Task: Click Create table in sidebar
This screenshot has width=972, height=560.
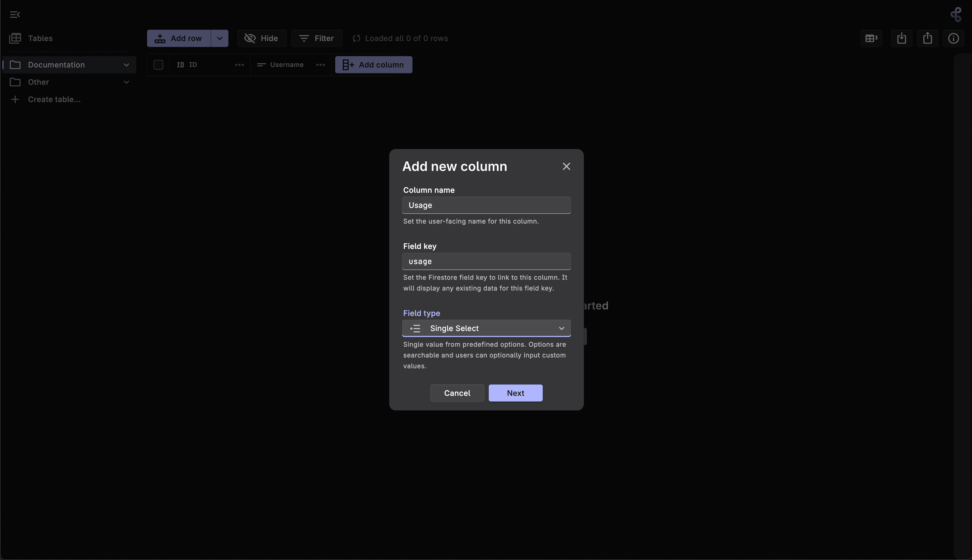Action: coord(54,100)
